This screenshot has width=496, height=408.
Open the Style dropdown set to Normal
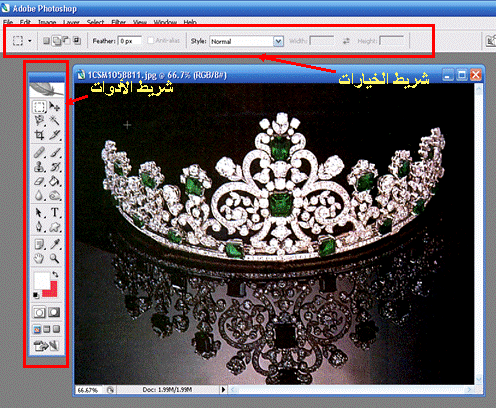click(246, 41)
